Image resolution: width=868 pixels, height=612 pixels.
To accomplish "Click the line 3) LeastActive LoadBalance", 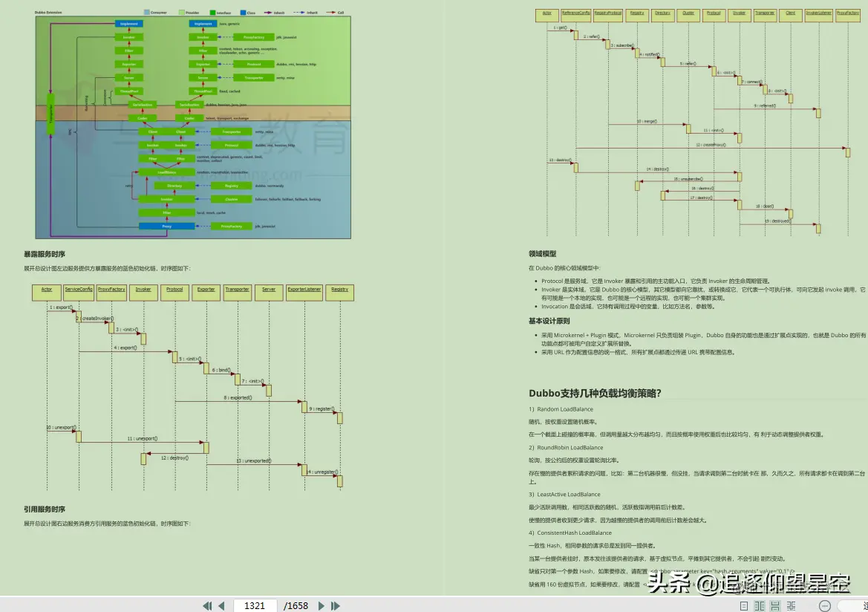I will [x=564, y=495].
